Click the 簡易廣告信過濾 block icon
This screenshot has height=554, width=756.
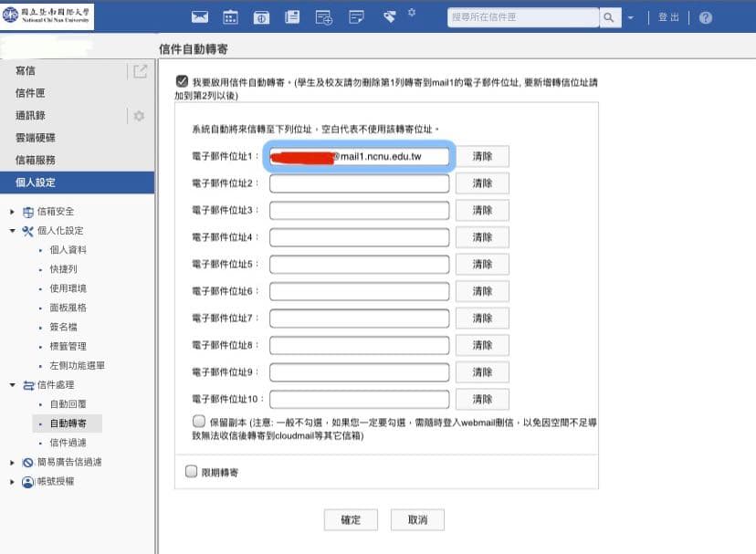(x=28, y=463)
